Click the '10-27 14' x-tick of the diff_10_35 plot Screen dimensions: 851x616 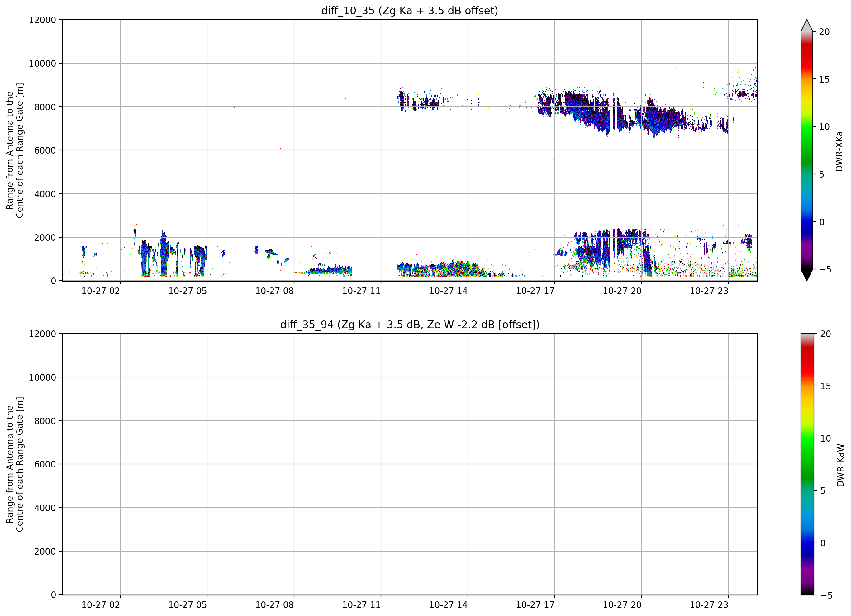coord(448,291)
